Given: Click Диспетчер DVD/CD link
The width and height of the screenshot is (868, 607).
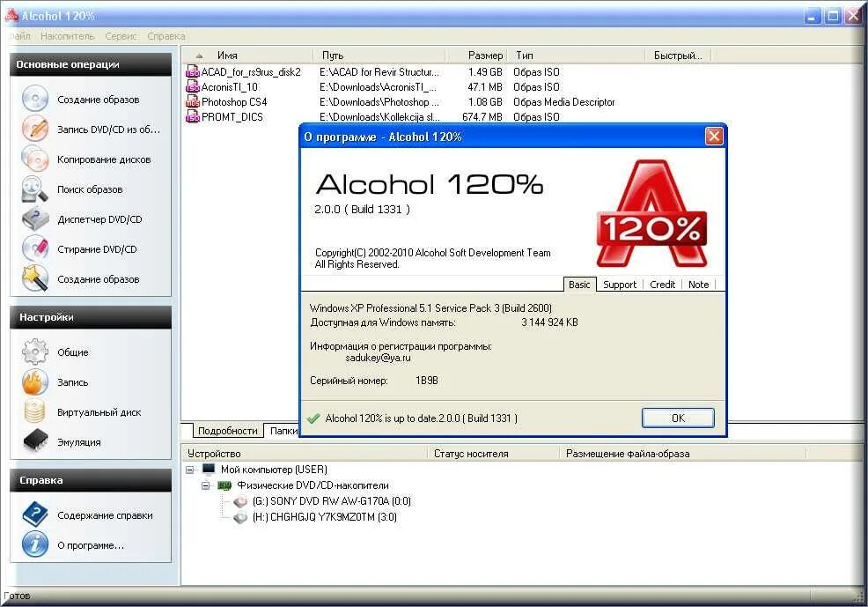Looking at the screenshot, I should click(99, 219).
